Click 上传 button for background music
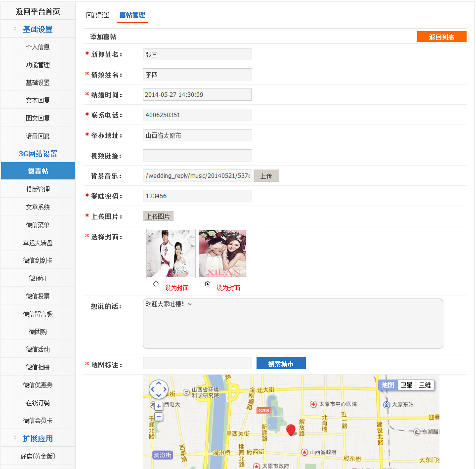476x469 pixels. coord(266,176)
